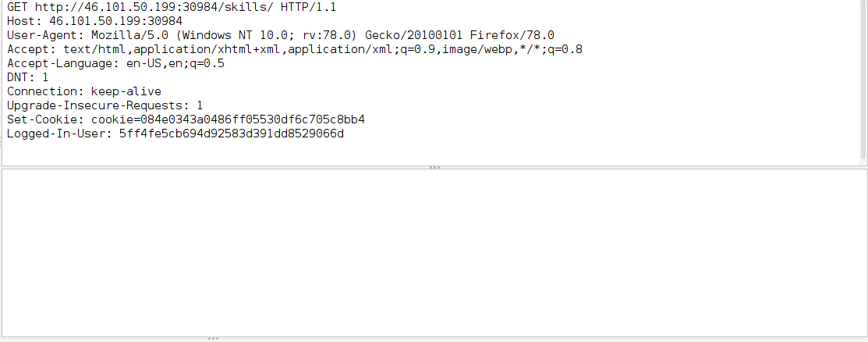The height and width of the screenshot is (342, 868).
Task: Click the GET request line
Action: tap(171, 8)
